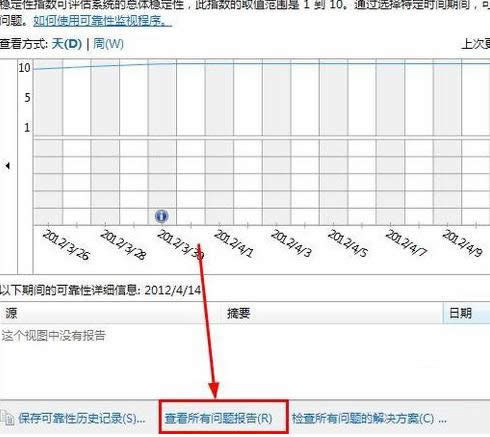Open 查看所有问题报告(R)
This screenshot has width=490, height=437.
tap(218, 418)
